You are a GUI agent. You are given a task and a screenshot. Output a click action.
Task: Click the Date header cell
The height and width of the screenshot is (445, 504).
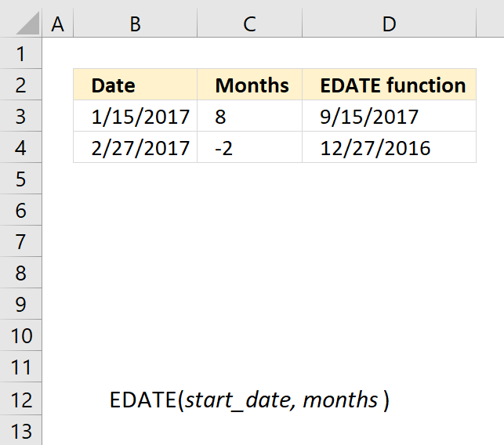(136, 85)
